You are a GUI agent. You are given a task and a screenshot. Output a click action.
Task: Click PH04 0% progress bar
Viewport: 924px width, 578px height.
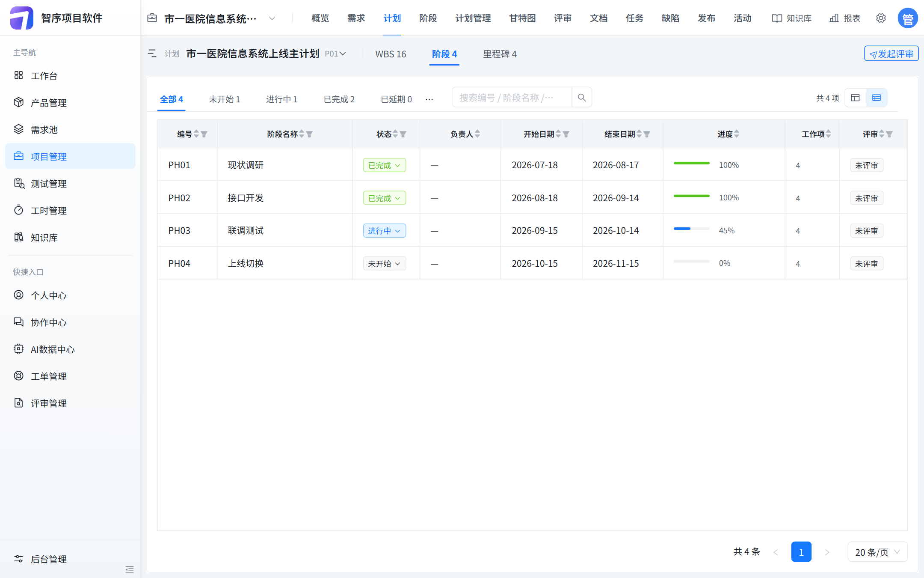pos(691,262)
